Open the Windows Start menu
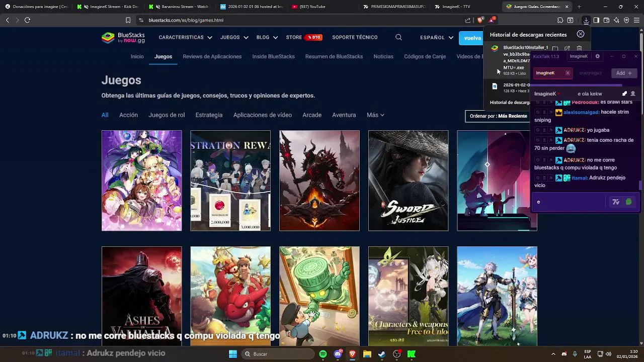Viewport: 644px width, 362px height. click(x=233, y=354)
